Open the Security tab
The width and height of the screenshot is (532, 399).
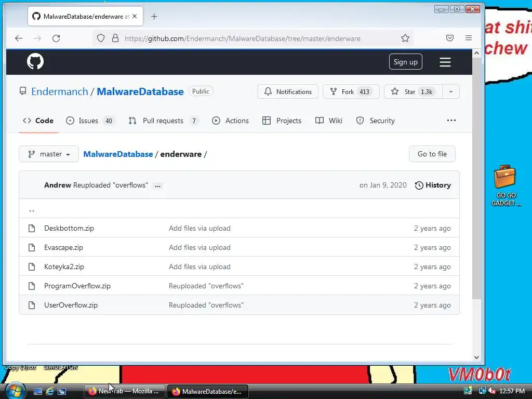[x=376, y=121]
